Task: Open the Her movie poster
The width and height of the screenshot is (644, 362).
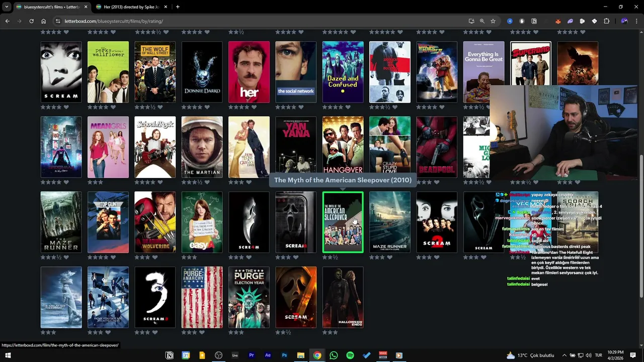Action: [249, 72]
